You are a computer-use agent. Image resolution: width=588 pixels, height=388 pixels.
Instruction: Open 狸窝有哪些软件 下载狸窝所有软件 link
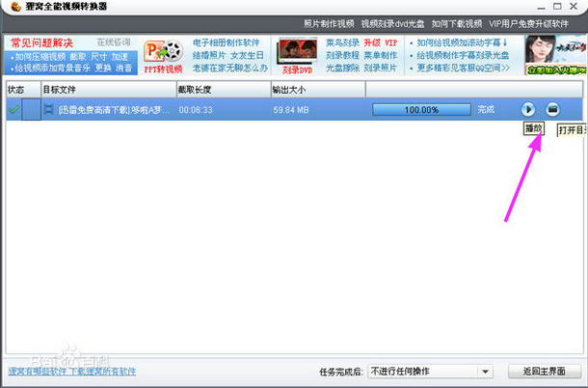tap(72, 372)
